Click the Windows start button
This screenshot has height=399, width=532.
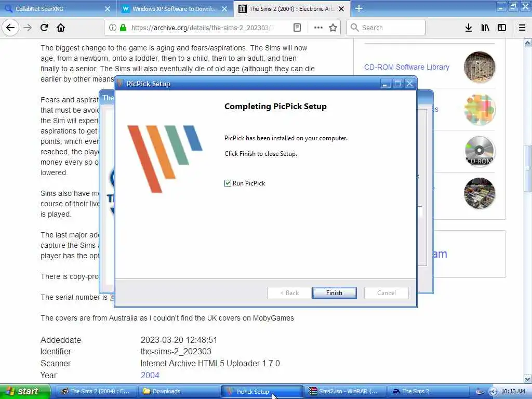pyautogui.click(x=25, y=391)
